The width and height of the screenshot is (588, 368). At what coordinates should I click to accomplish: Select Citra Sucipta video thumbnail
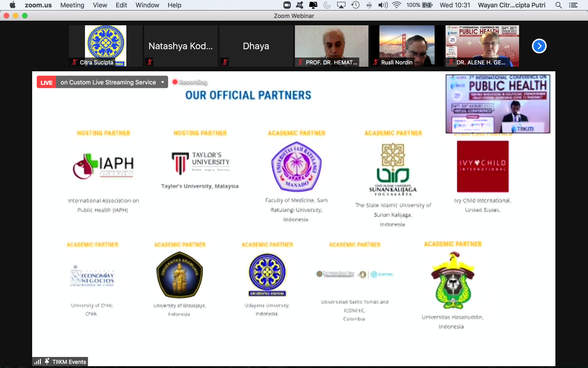(x=106, y=46)
